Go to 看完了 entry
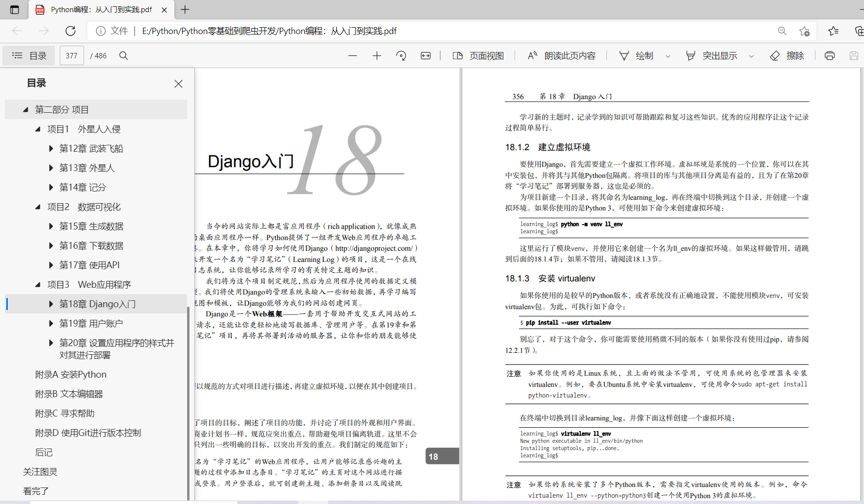 (x=35, y=491)
